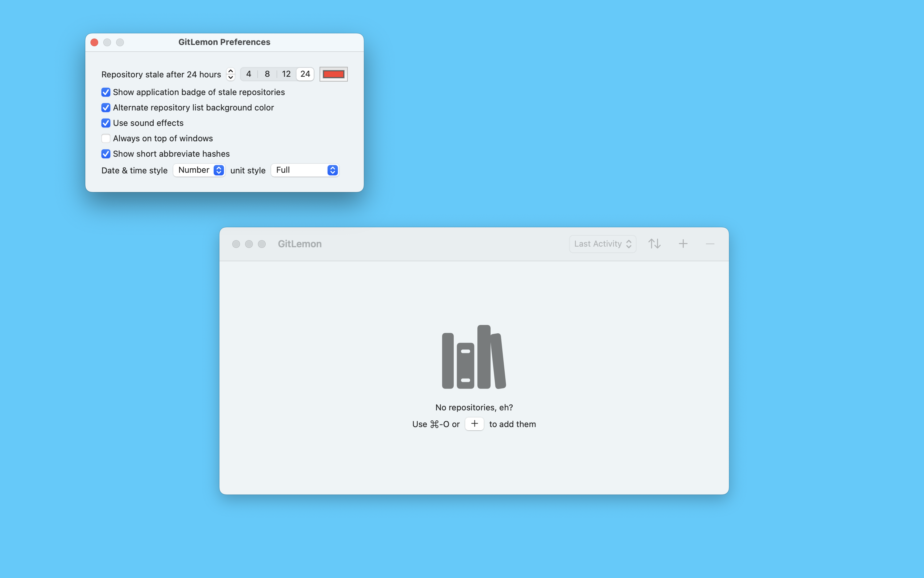
Task: Click the plus add-repository toolbar icon
Action: [x=683, y=243]
